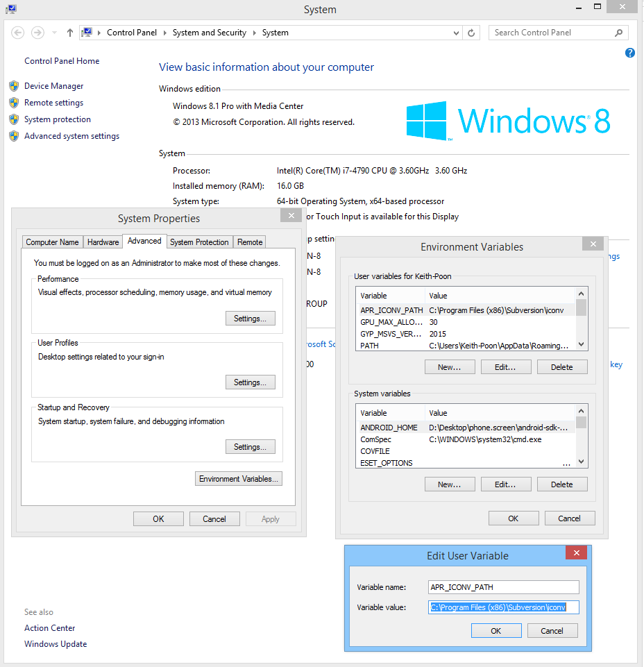Select ANDROID_HOME system variable row
The image size is (644, 667).
pos(466,428)
